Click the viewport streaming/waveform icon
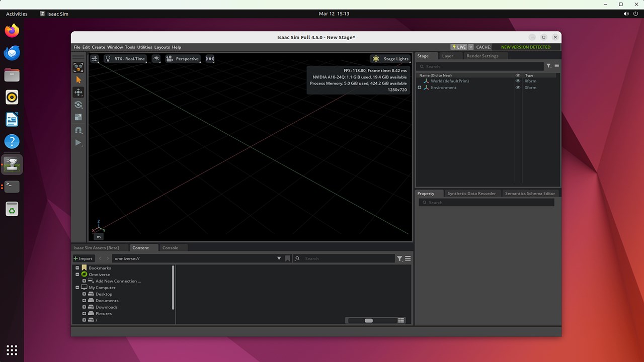Screen dimensions: 644x362 pos(210,59)
